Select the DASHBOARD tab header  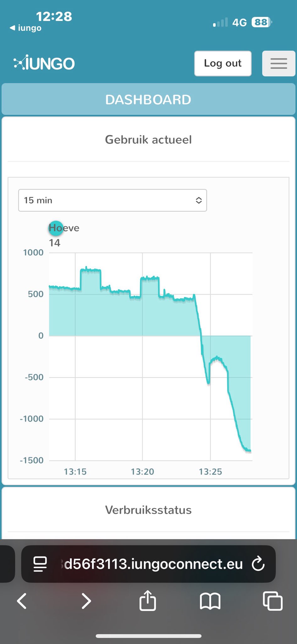[x=148, y=100]
